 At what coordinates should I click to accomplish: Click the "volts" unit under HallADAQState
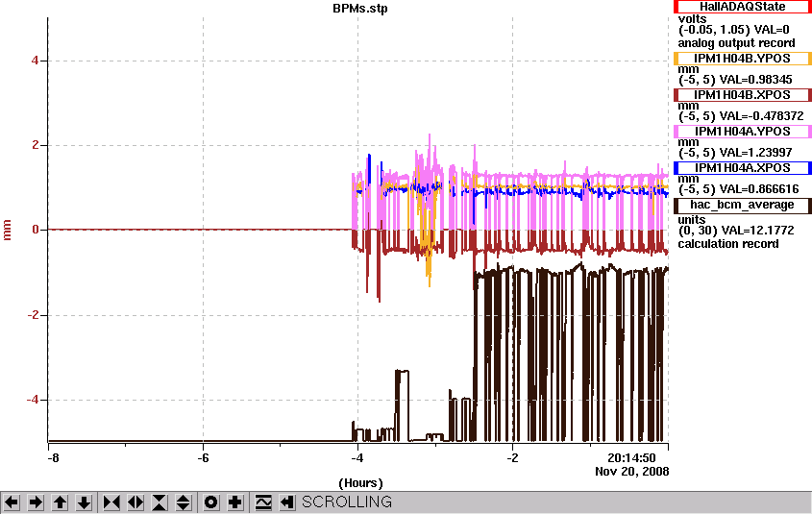click(692, 19)
